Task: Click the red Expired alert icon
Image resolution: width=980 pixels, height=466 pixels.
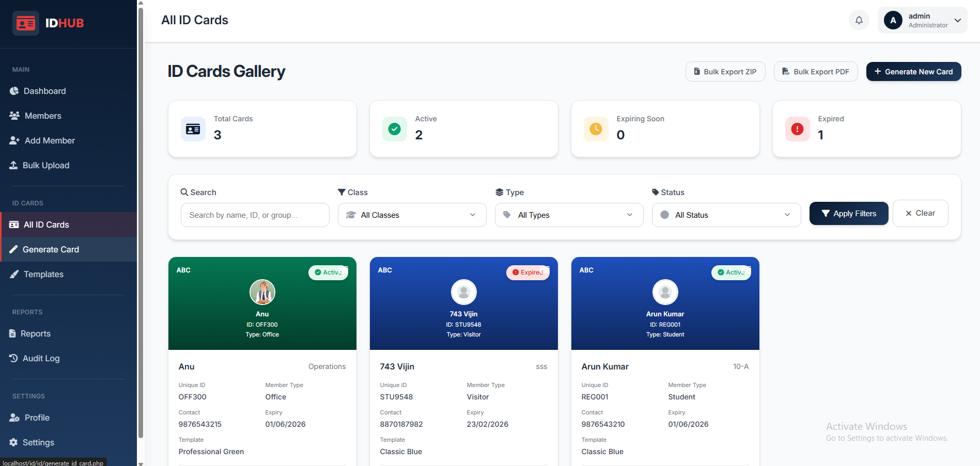Action: click(797, 129)
